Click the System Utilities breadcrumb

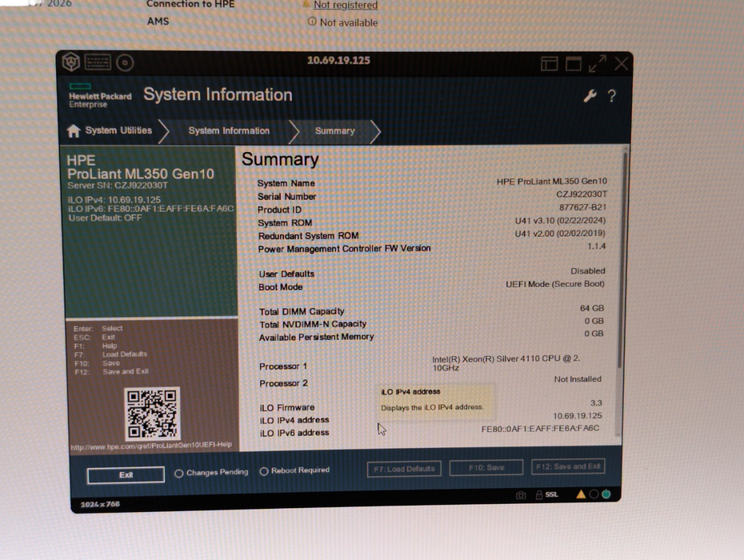pyautogui.click(x=118, y=130)
